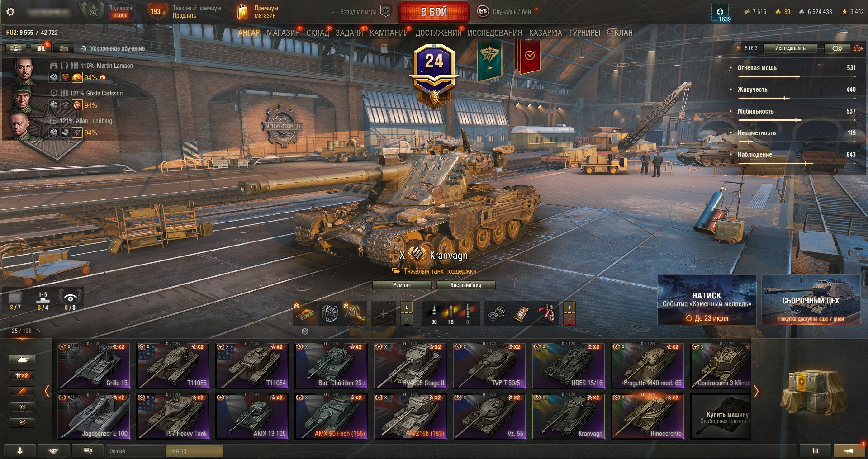Open the vehicle comparison scales icon
The width and height of the screenshot is (868, 459).
[x=857, y=48]
